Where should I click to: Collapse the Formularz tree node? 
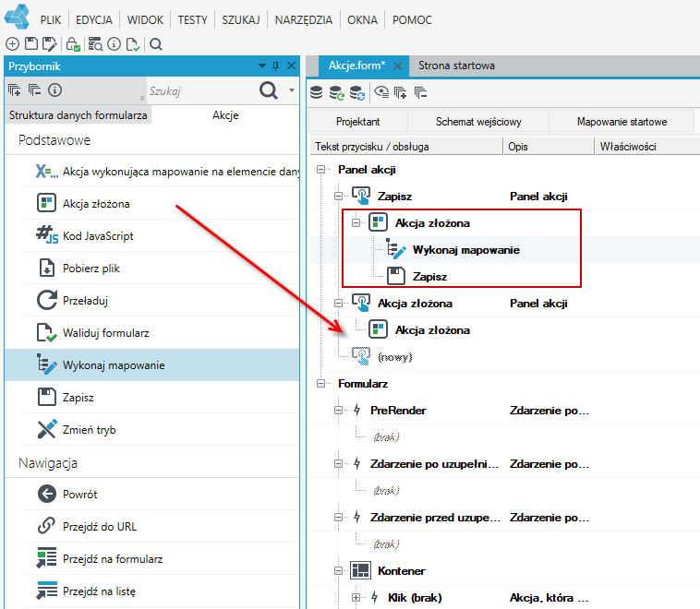point(321,384)
